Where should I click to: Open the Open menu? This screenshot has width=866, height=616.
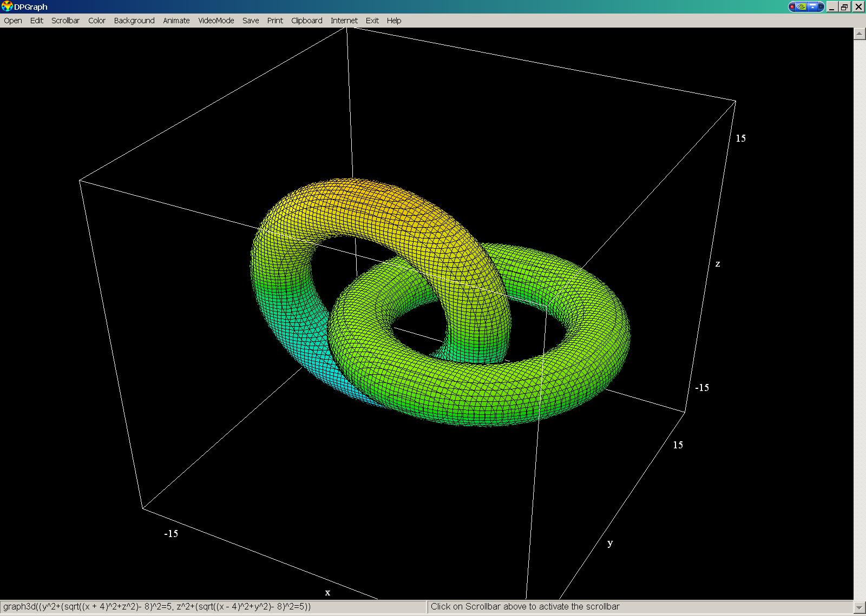13,21
